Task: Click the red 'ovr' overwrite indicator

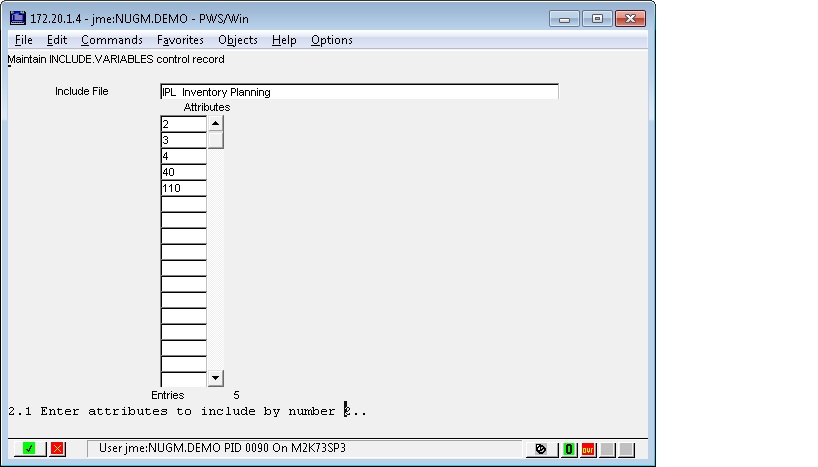Action: [x=588, y=449]
